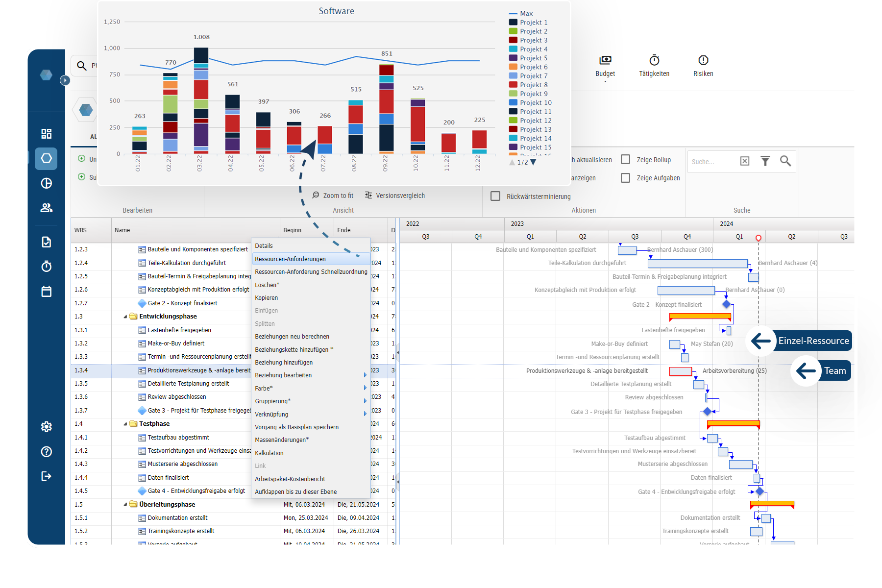Toggle the Rückwärtsterminierung checkbox
Image resolution: width=882 pixels, height=588 pixels.
[x=495, y=196]
